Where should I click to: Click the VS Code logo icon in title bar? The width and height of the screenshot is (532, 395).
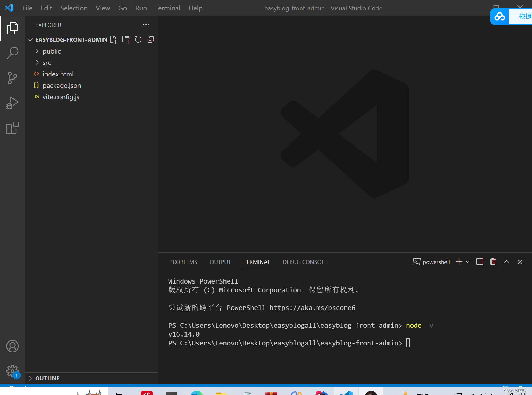coord(9,8)
